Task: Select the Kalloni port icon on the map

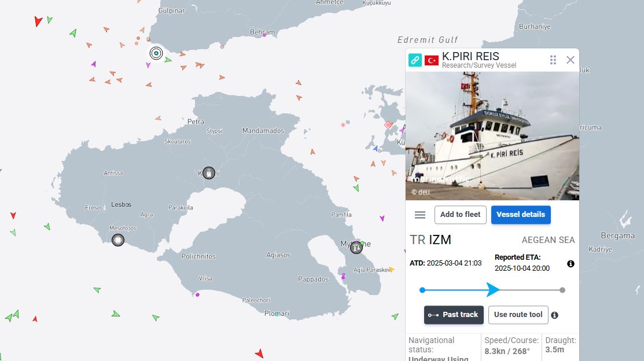Action: [209, 172]
